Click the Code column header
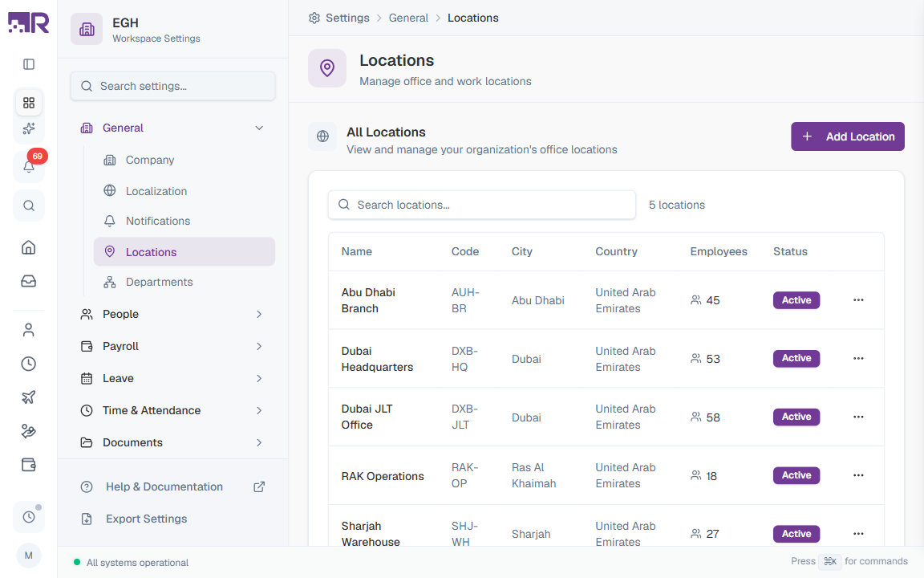Screen dimensions: 924x578 tap(465, 252)
